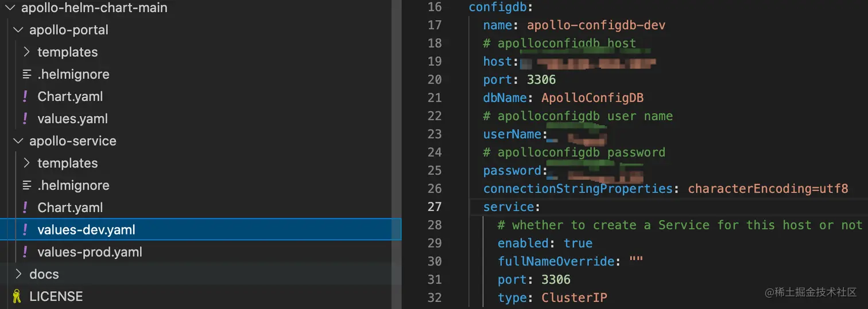
Task: Click '# apolloconfigdb password' comment
Action: 575,152
